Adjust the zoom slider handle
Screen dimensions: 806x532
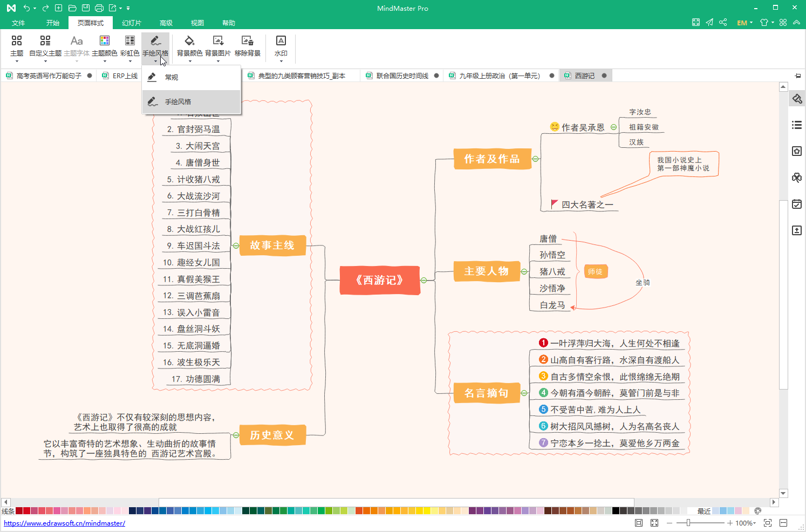click(688, 523)
